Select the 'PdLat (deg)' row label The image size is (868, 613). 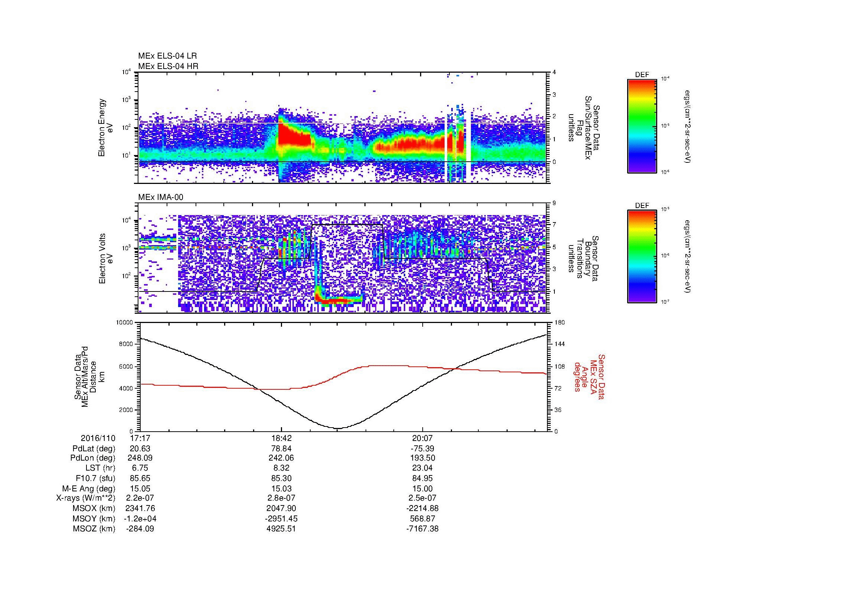point(94,449)
